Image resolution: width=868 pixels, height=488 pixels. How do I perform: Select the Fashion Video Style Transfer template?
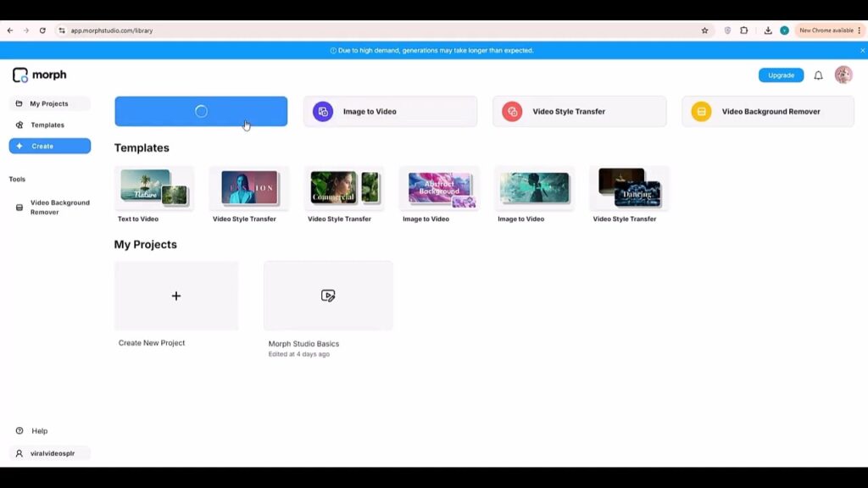point(249,188)
